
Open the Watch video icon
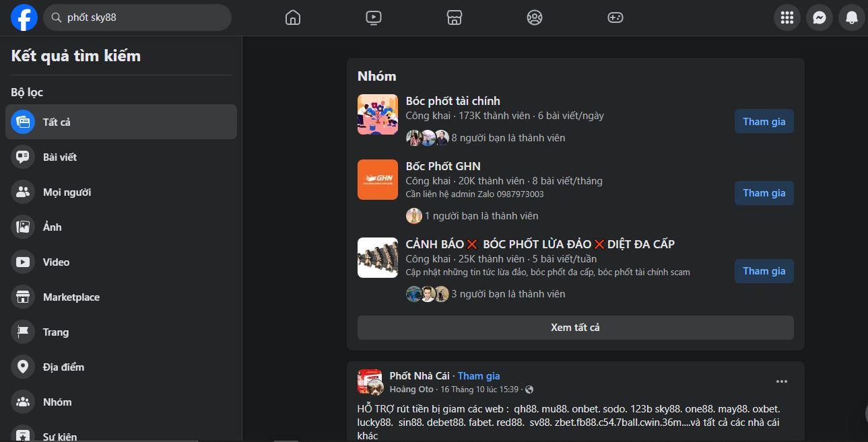click(374, 17)
